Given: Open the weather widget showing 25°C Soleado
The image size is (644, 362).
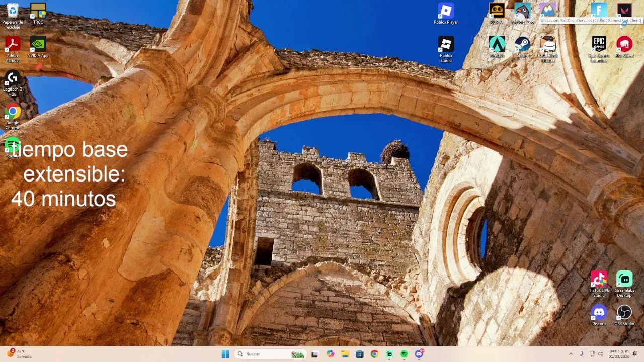Looking at the screenshot, I should pos(19,354).
